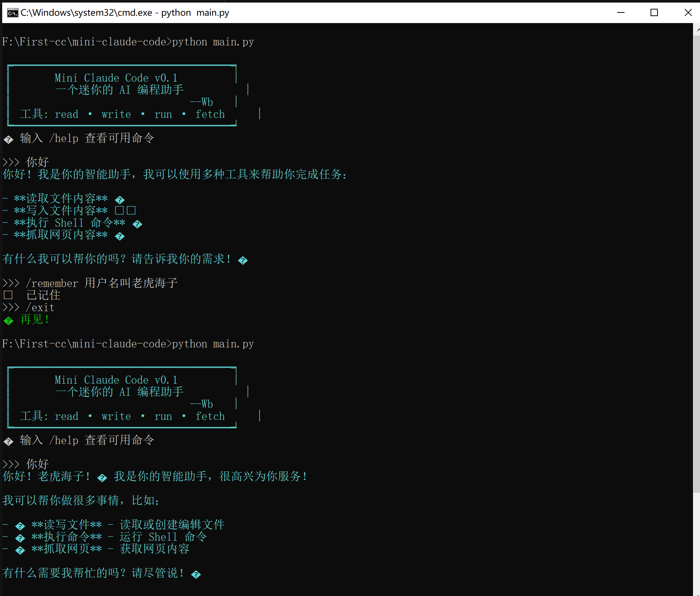Click the green farewell text "再见！"
Image resolution: width=700 pixels, height=596 pixels.
click(x=35, y=320)
